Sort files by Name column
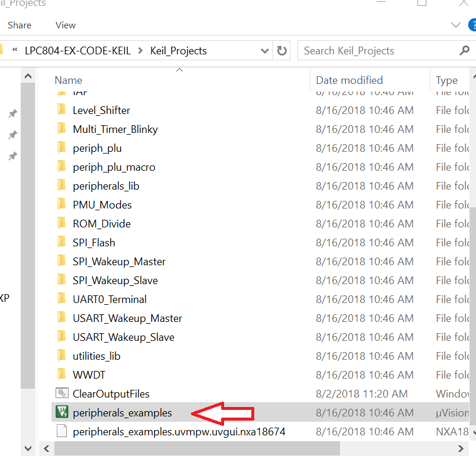The height and width of the screenshot is (456, 476). 69,80
